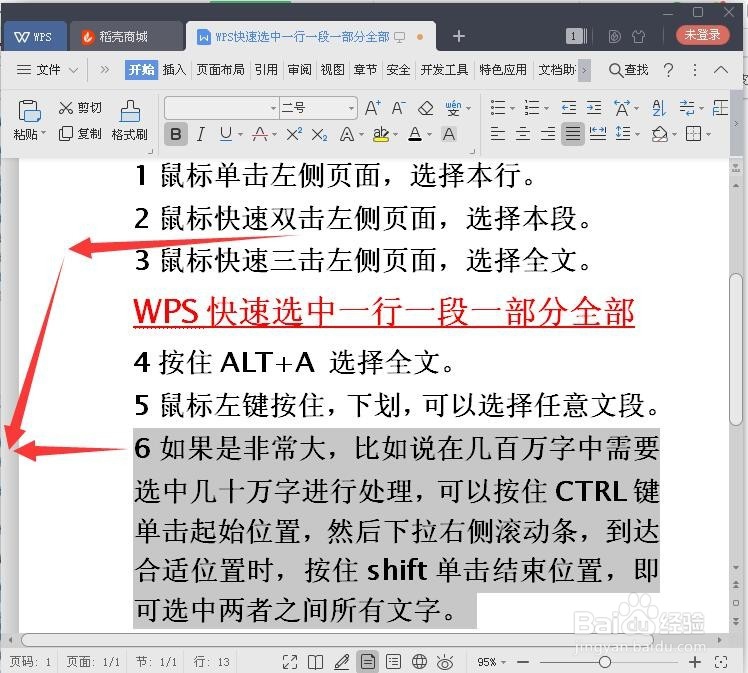Click the horizontal scrollbar at bottom
This screenshot has height=673, width=748.
336,640
